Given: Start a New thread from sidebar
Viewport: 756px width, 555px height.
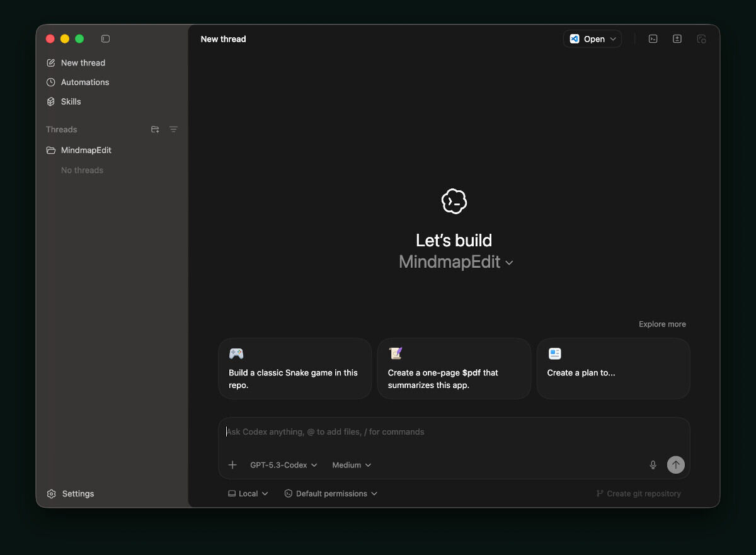Looking at the screenshot, I should 76,63.
